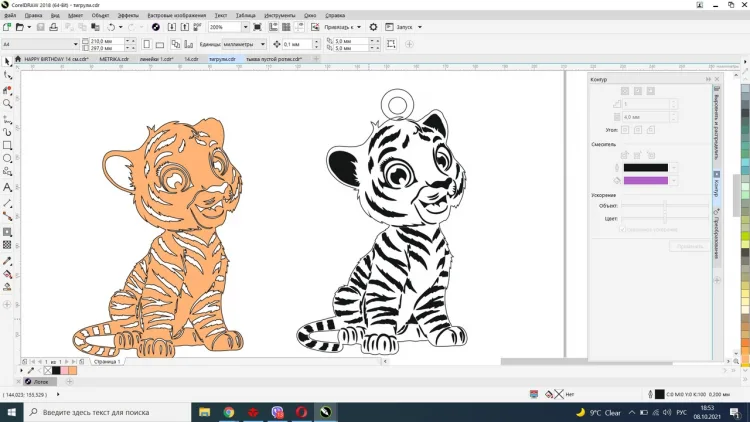Switch to METRIKA.cdr document tab

(x=114, y=59)
